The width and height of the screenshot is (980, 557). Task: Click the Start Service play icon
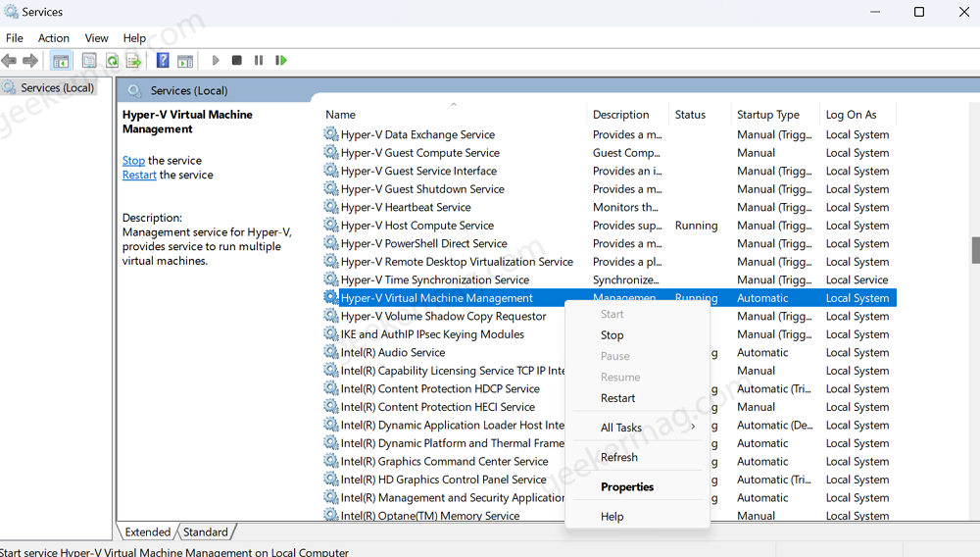coord(216,61)
